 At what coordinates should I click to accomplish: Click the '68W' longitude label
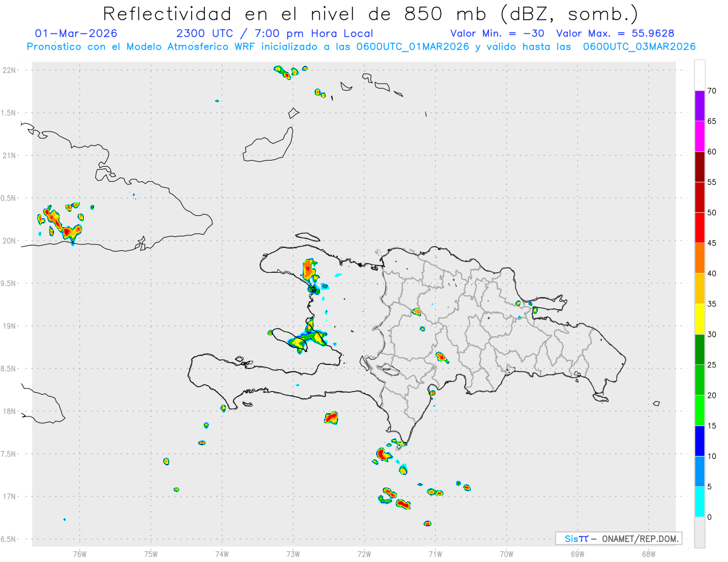pos(649,554)
